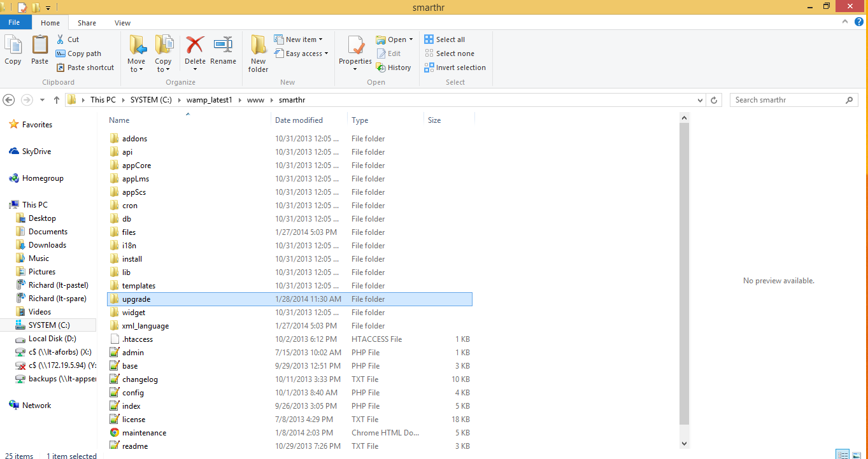The image size is (868, 459).
Task: Expand the address bar history dropdown
Action: coord(701,100)
